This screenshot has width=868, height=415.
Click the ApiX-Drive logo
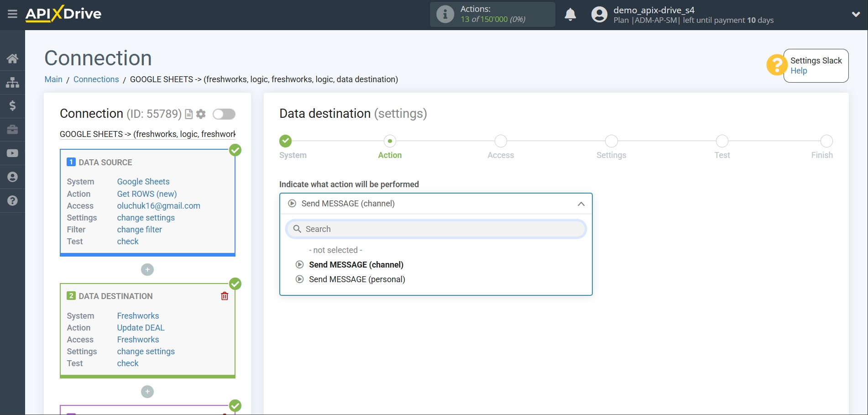[63, 14]
